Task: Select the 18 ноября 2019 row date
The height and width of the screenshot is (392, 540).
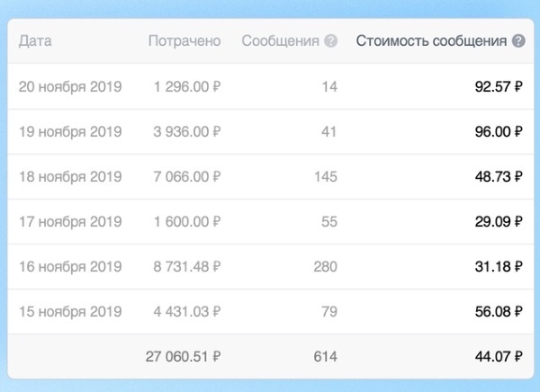Action: coord(70,177)
